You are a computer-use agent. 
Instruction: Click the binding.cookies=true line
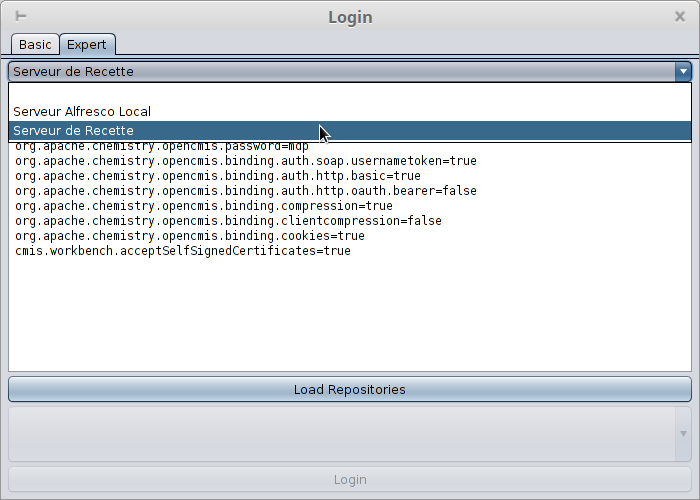pos(190,236)
